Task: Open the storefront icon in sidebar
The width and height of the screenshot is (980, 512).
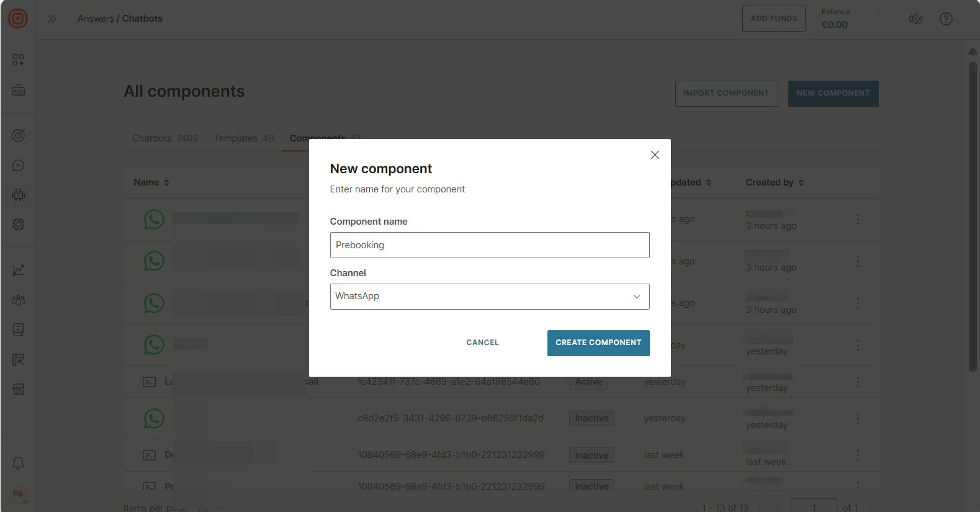Action: tap(18, 389)
